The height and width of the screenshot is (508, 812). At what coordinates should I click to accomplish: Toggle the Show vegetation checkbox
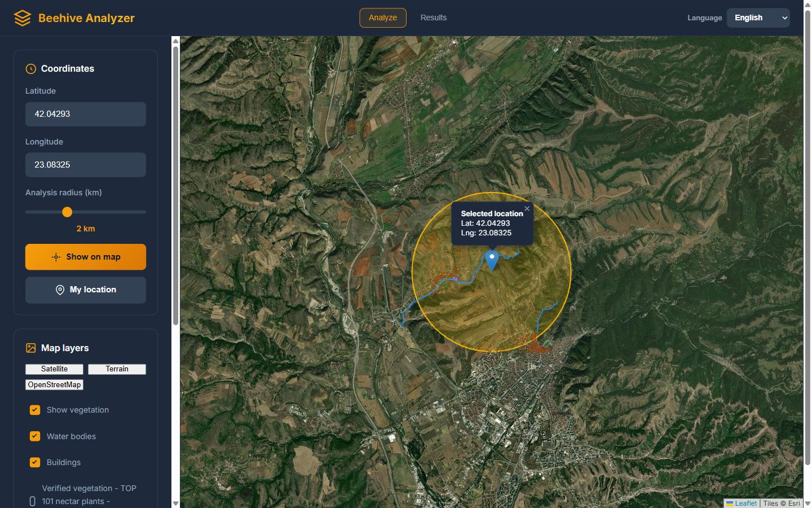[35, 410]
